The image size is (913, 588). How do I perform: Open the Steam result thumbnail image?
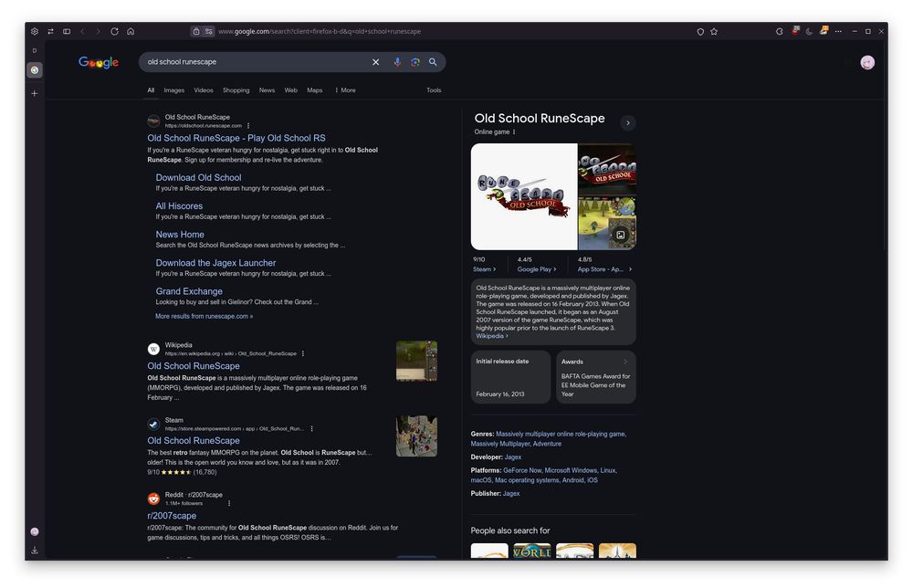pyautogui.click(x=417, y=436)
